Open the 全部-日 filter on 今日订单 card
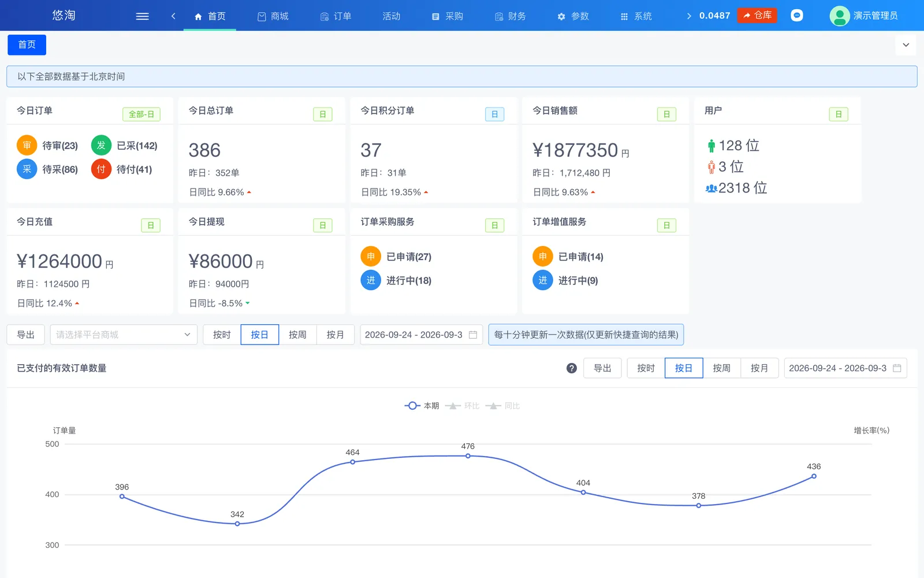The width and height of the screenshot is (924, 578). click(141, 114)
